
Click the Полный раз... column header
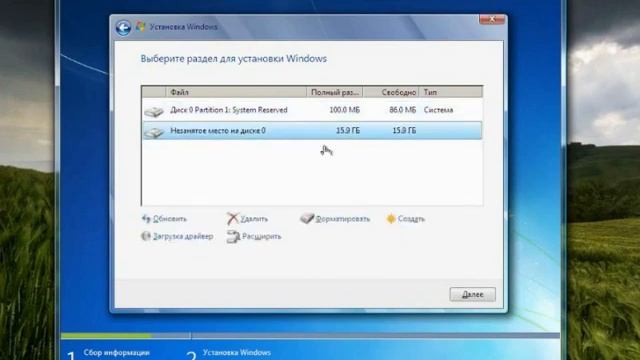click(x=335, y=92)
